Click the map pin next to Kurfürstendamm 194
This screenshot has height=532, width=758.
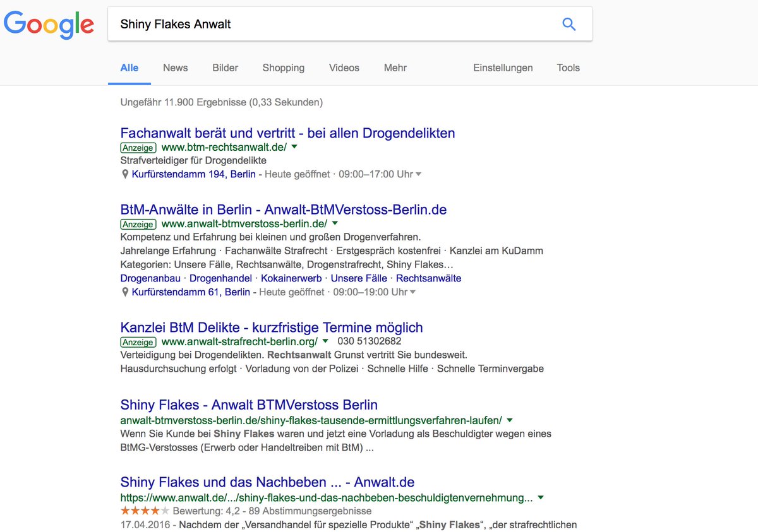click(125, 174)
